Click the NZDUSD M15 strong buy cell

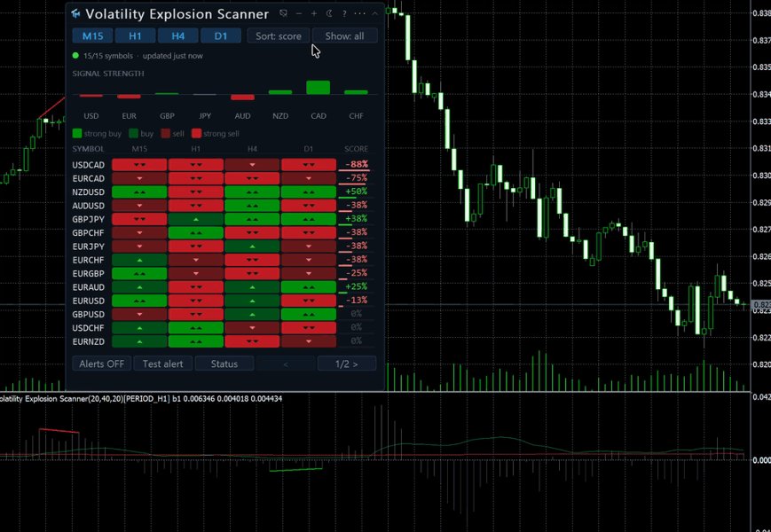click(x=139, y=192)
